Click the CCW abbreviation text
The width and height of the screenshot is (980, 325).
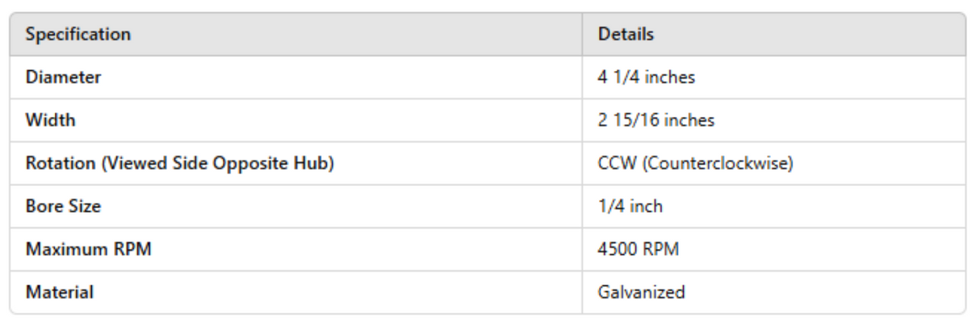pos(611,164)
